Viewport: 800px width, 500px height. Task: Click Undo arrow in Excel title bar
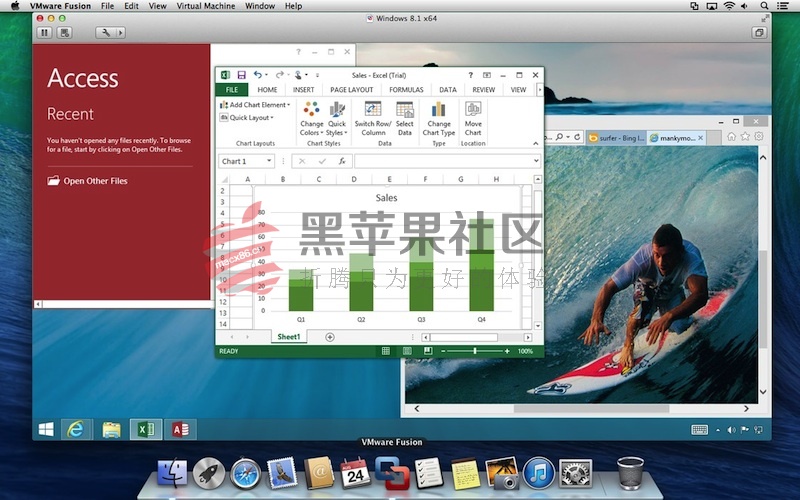(258, 74)
